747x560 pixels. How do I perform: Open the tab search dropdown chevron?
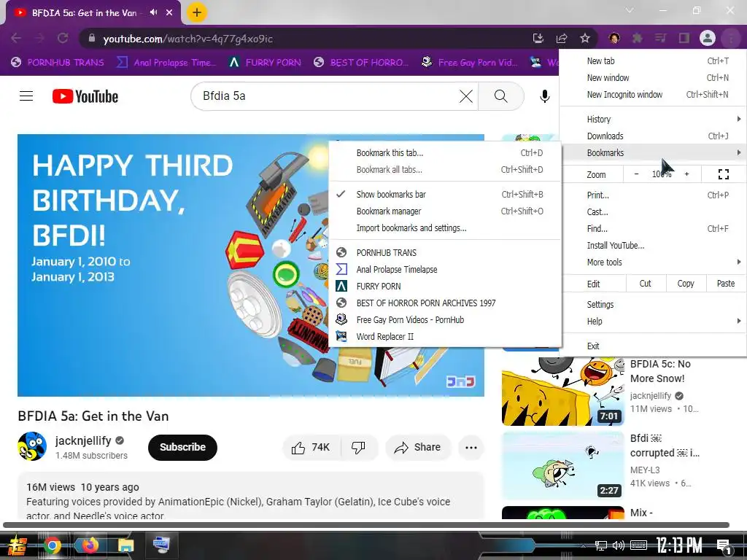(x=630, y=10)
